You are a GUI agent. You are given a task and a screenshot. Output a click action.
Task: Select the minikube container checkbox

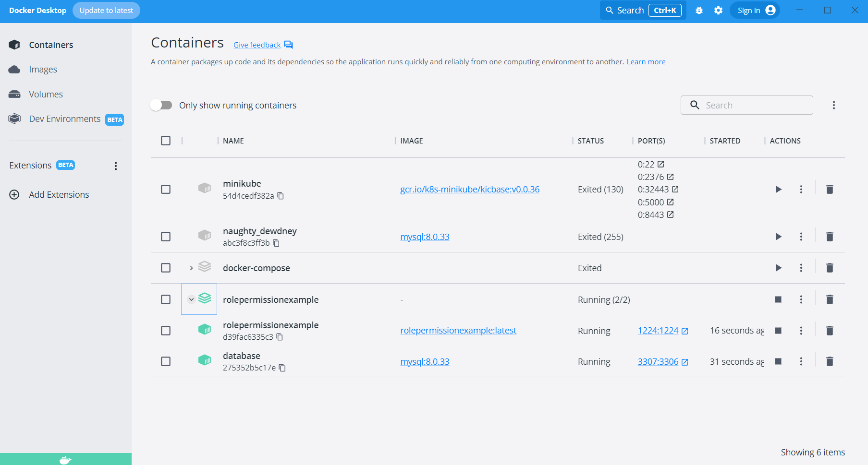point(166,189)
